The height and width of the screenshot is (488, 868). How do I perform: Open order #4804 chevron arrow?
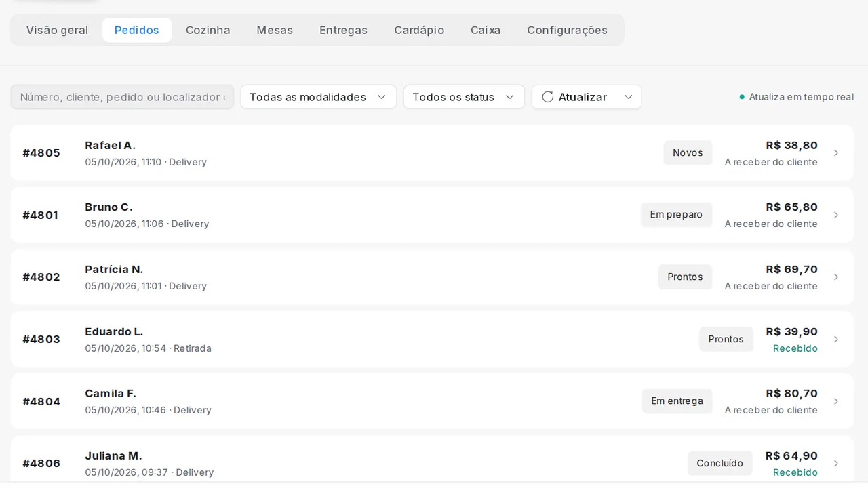coord(836,401)
